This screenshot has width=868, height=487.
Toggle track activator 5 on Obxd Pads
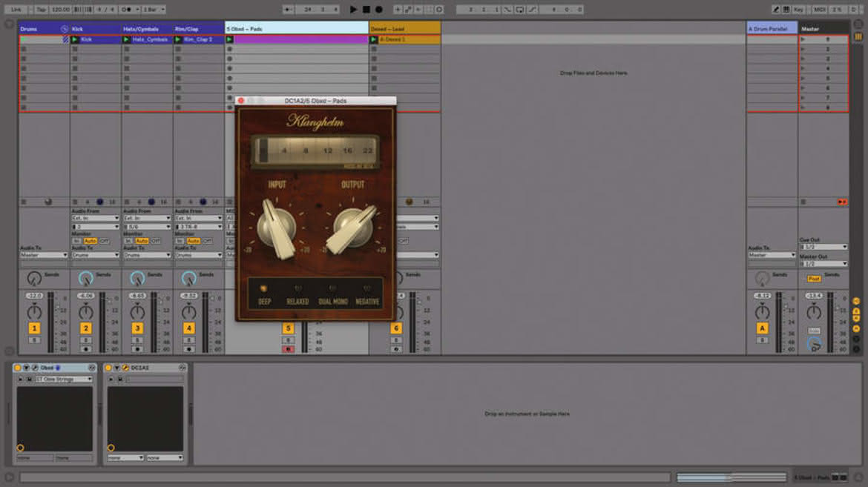pyautogui.click(x=288, y=328)
